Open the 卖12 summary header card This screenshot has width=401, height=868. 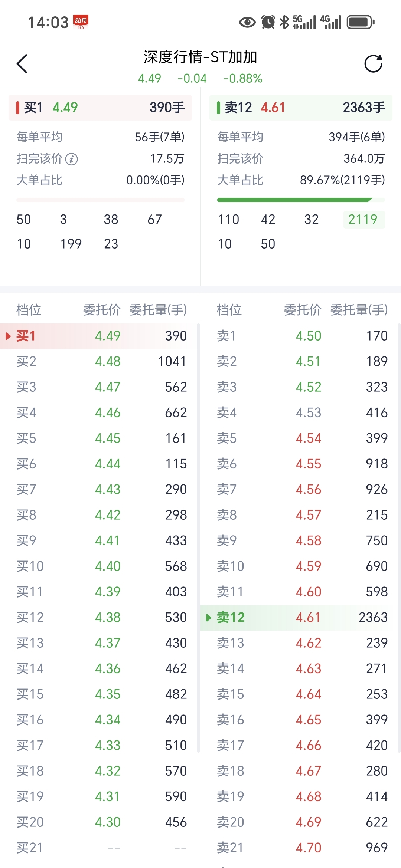(x=301, y=108)
